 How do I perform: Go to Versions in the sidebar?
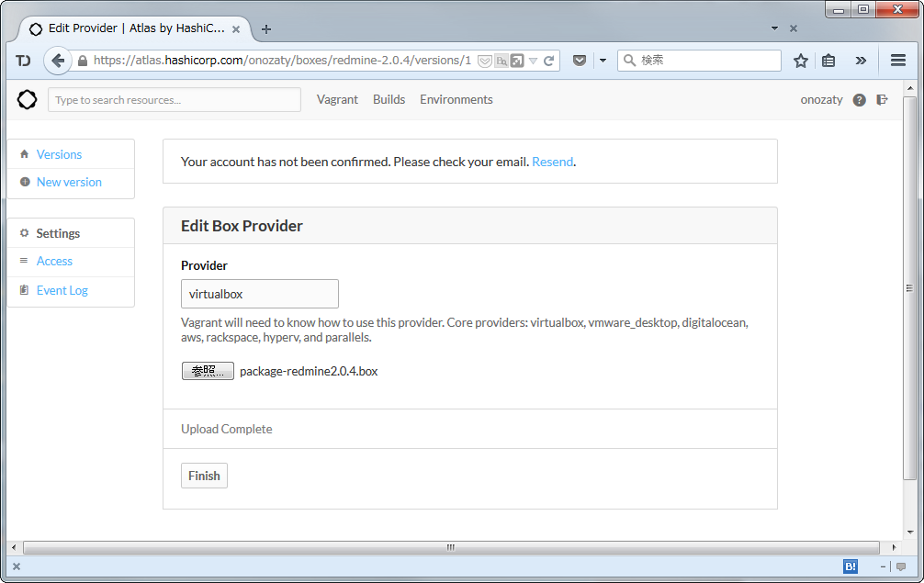[x=59, y=154]
